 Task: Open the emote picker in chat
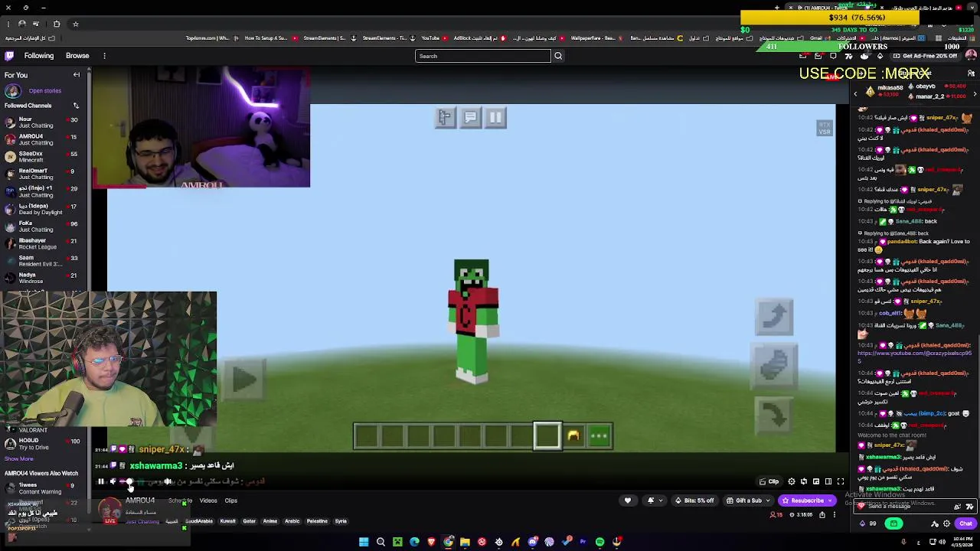click(x=969, y=507)
